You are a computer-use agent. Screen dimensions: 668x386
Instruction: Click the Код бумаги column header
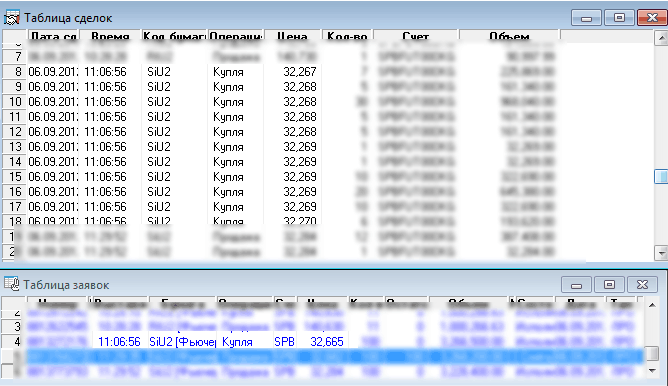pyautogui.click(x=174, y=36)
